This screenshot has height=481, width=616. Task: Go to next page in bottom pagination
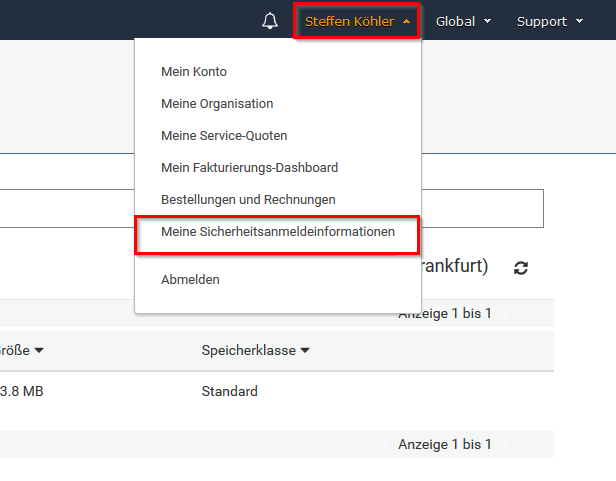click(x=504, y=444)
